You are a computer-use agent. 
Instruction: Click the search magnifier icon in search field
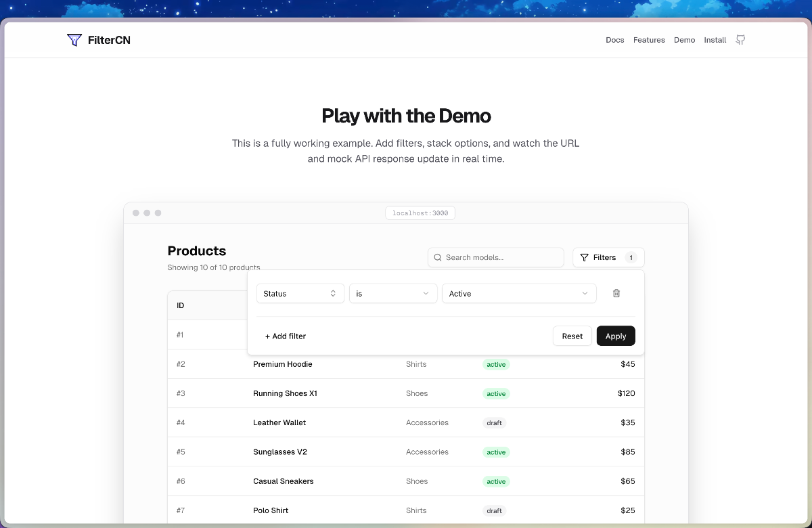(x=437, y=257)
